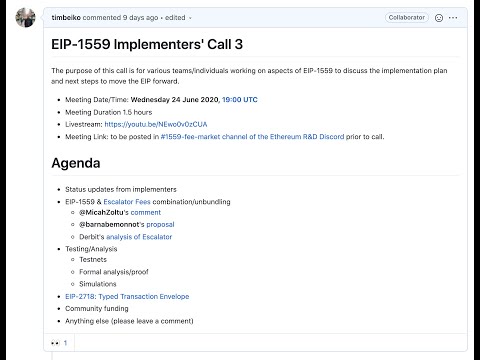Open Deribit's analysis of Escalator link
Viewport: 480px width, 360px height.
pyautogui.click(x=139, y=237)
